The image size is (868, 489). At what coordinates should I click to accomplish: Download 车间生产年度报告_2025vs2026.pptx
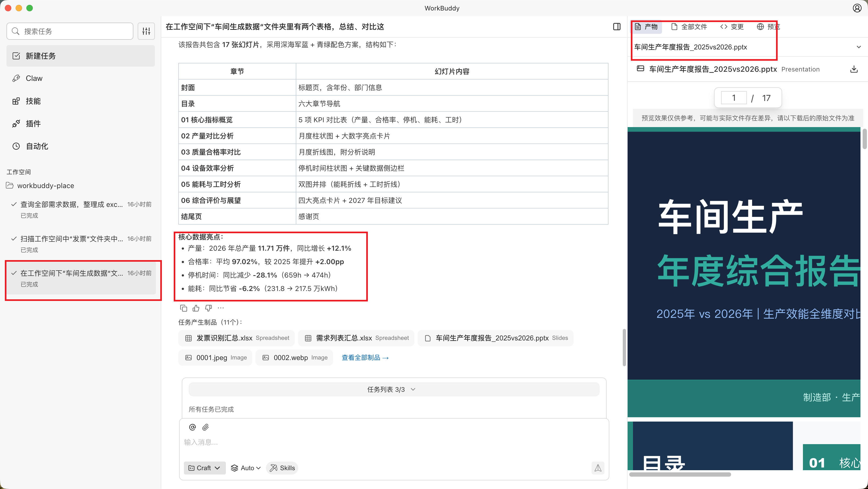[855, 69]
